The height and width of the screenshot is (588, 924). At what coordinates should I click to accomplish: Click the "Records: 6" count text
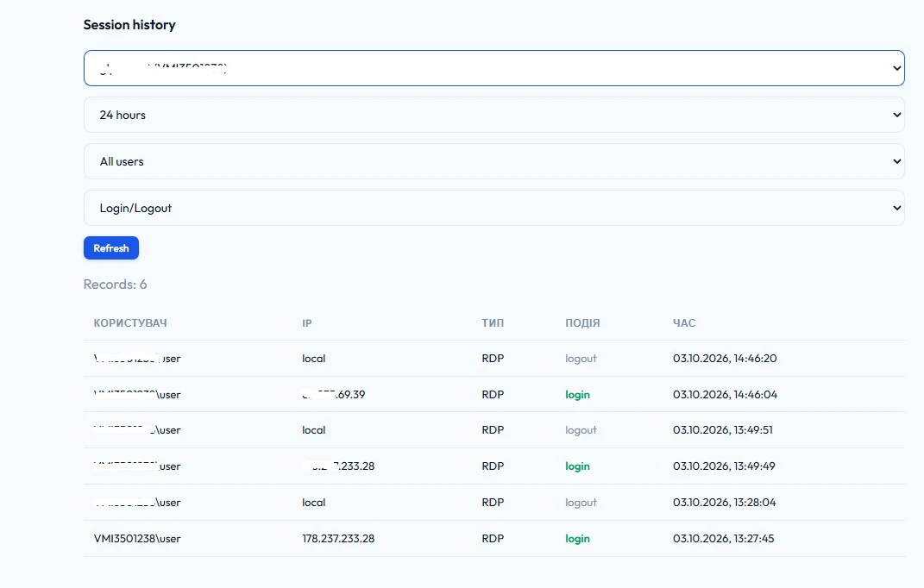tap(115, 285)
